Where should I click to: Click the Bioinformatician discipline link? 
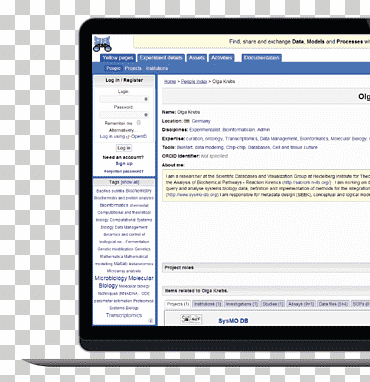(239, 130)
